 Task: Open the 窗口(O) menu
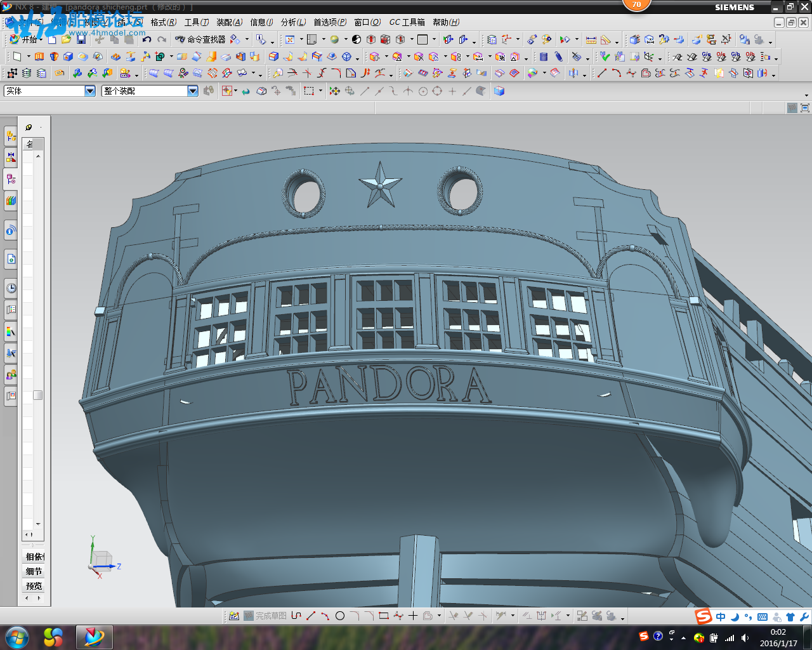(368, 22)
